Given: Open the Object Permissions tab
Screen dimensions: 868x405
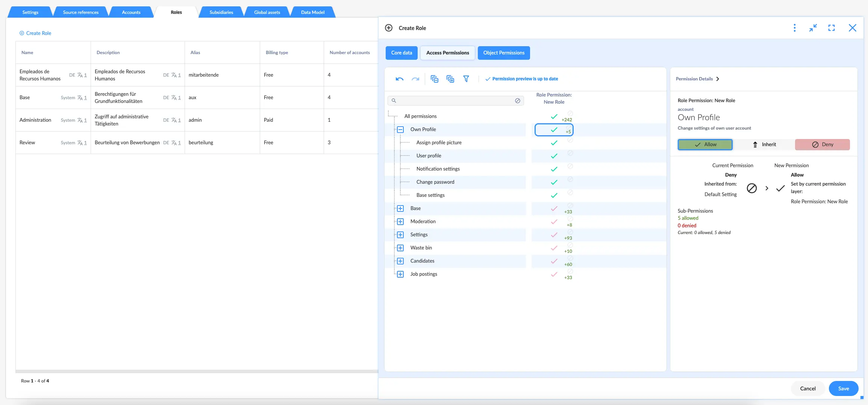Looking at the screenshot, I should (x=503, y=53).
